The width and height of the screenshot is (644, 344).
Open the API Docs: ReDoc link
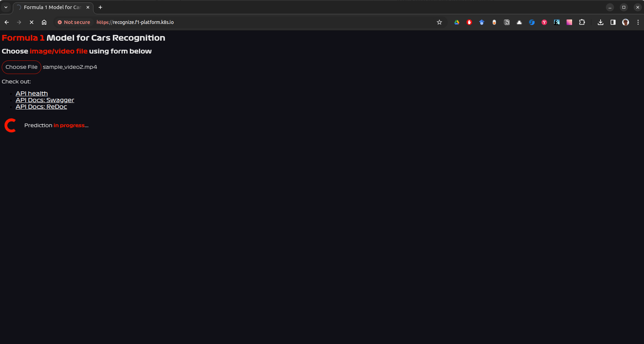(x=41, y=107)
